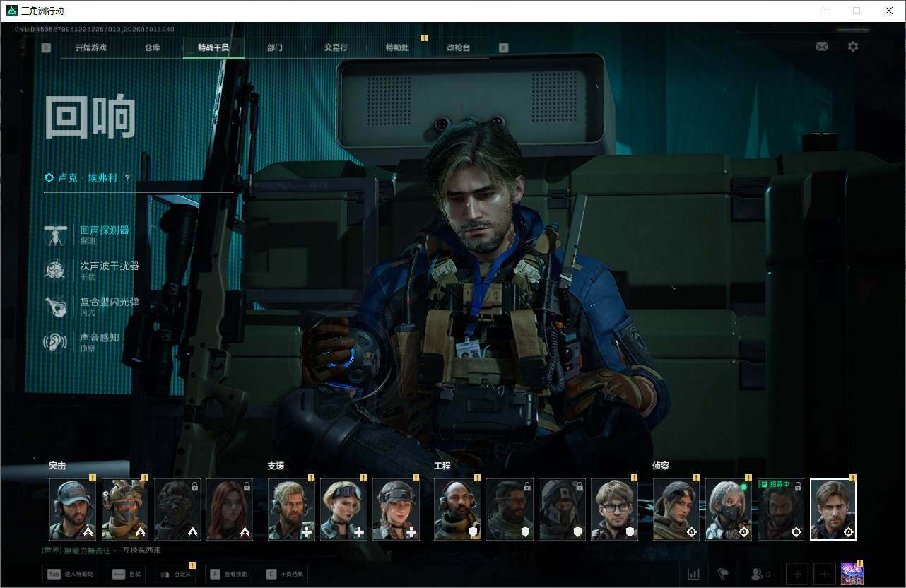Click the player avatar in the bottom-right corner
The width and height of the screenshot is (906, 588).
coord(852,573)
